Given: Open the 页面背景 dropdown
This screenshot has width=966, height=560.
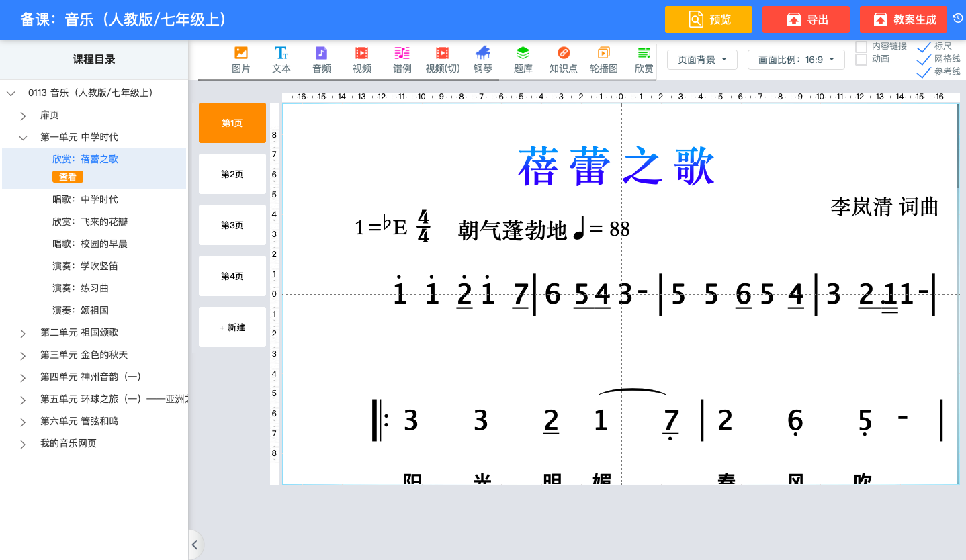Looking at the screenshot, I should [x=702, y=60].
